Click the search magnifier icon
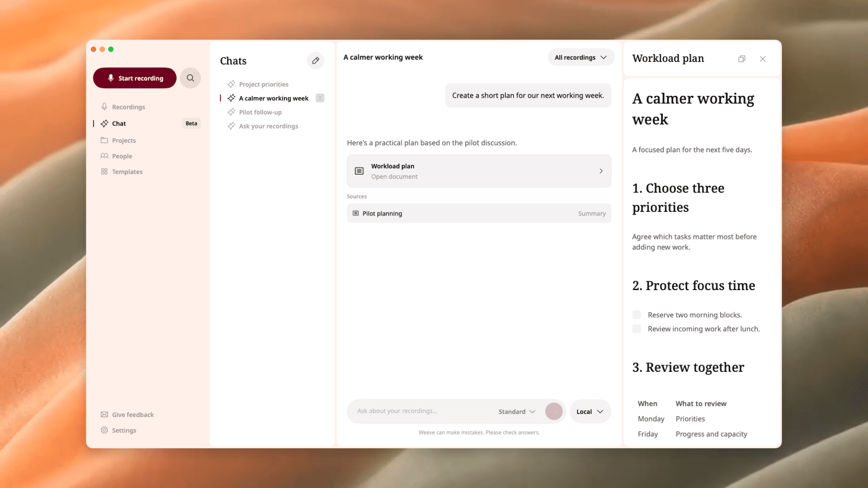This screenshot has width=868, height=488. click(190, 78)
